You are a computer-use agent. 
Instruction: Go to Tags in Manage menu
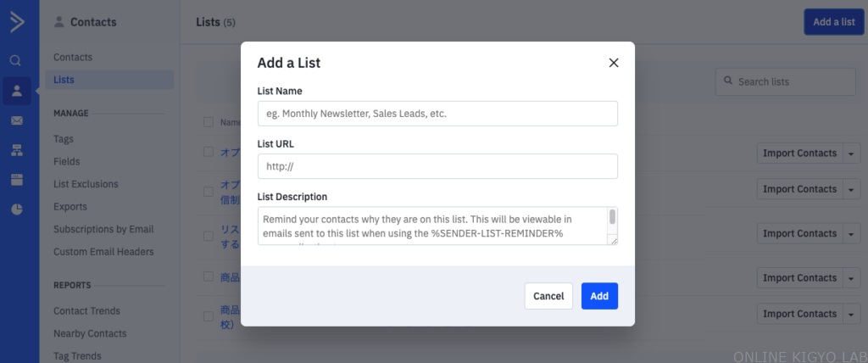coord(64,139)
